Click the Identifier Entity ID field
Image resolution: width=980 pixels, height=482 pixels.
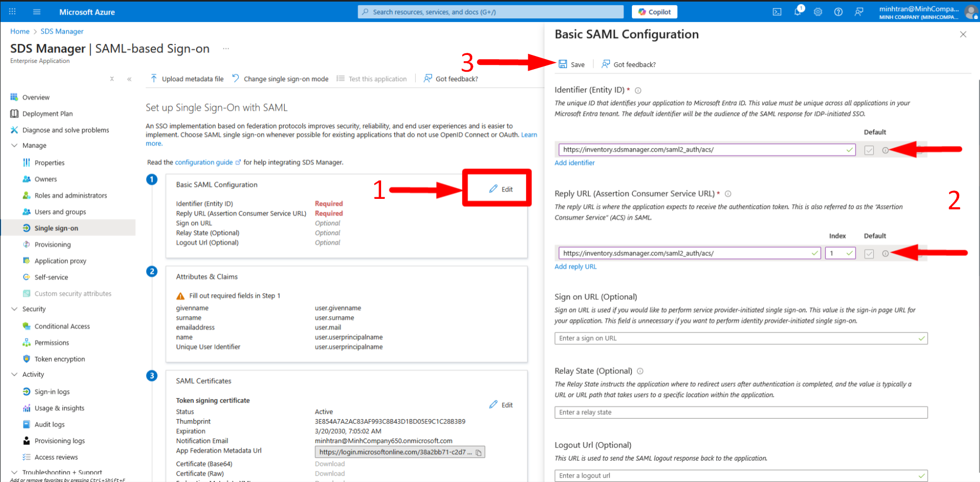(x=707, y=150)
